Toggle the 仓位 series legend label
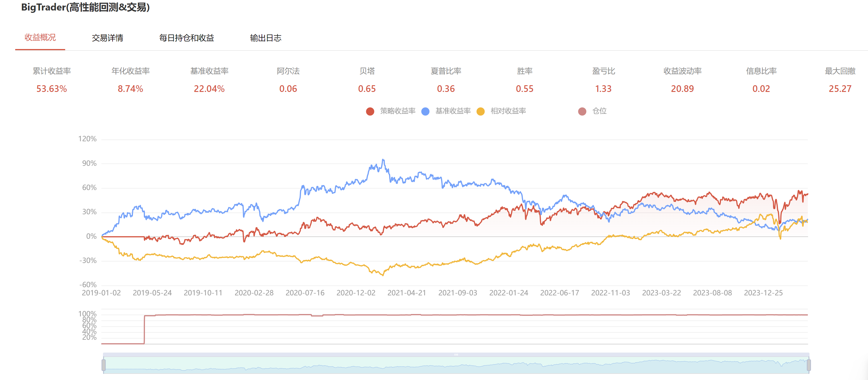This screenshot has height=380, width=868. [x=599, y=111]
